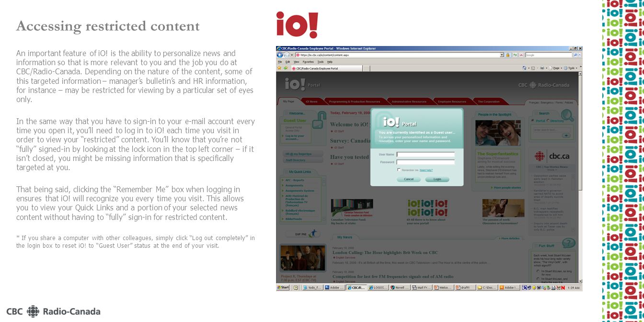The width and height of the screenshot is (644, 322).
Task: Open the More Articles link
Action: 510,238
